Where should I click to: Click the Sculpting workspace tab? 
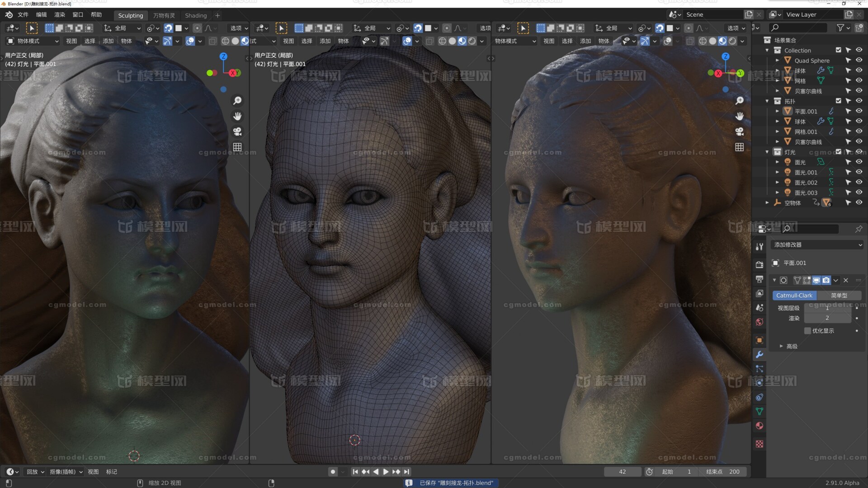(x=130, y=14)
